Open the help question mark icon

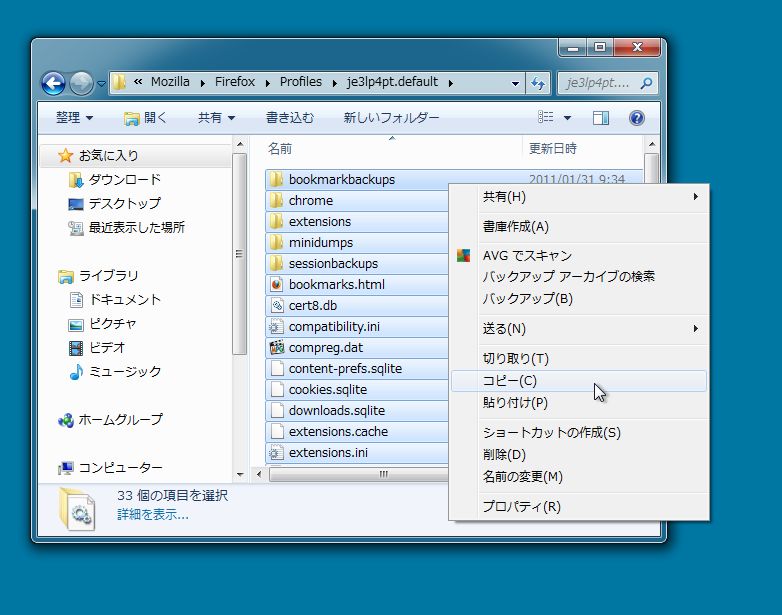(x=637, y=118)
